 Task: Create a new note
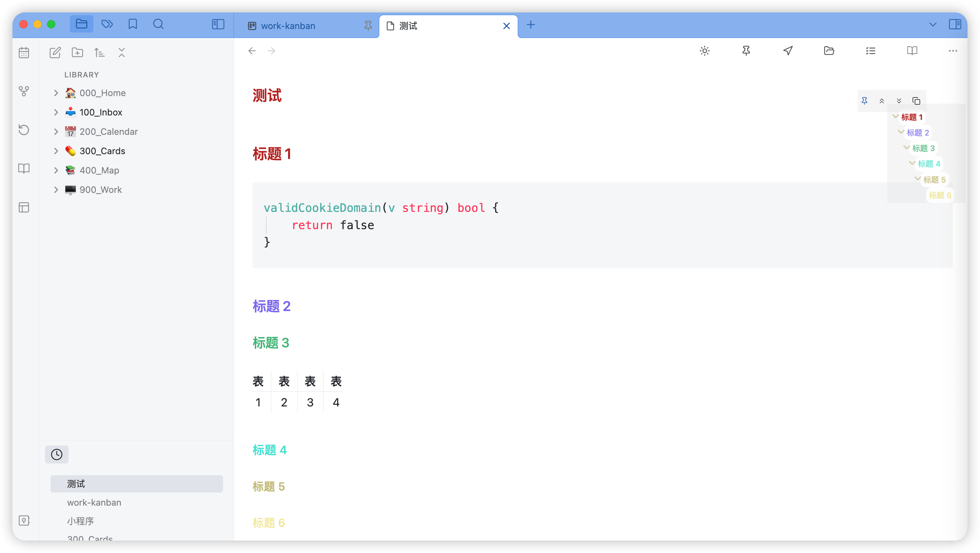point(55,52)
